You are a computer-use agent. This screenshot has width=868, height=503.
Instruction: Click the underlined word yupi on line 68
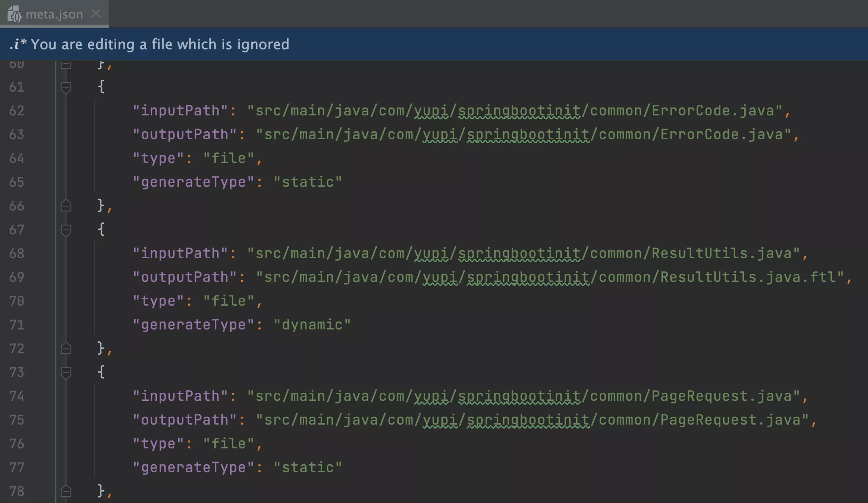tap(431, 253)
